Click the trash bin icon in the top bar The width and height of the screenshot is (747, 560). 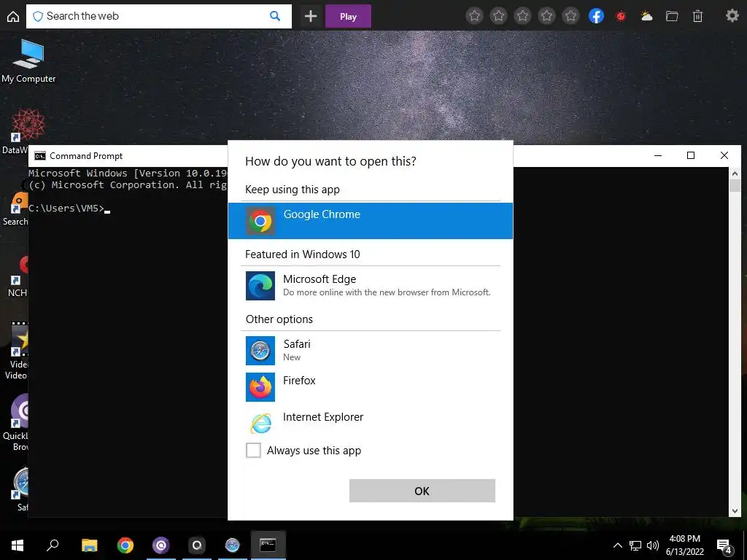[697, 16]
